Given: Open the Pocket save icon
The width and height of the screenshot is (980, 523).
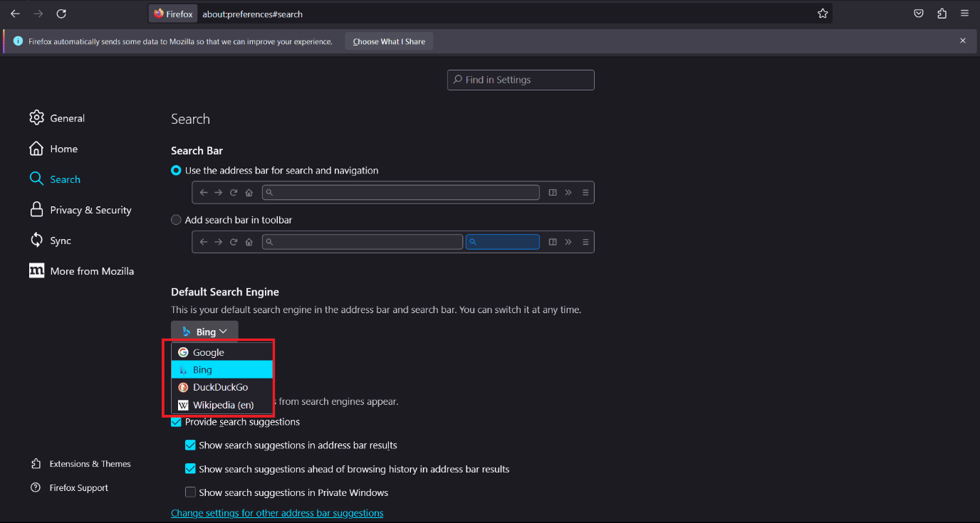Looking at the screenshot, I should click(919, 14).
